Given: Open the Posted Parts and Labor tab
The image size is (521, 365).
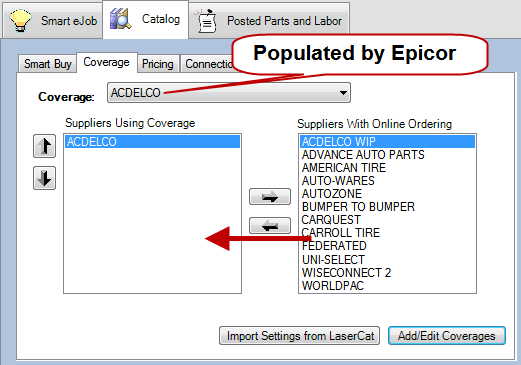Looking at the screenshot, I should coord(269,21).
